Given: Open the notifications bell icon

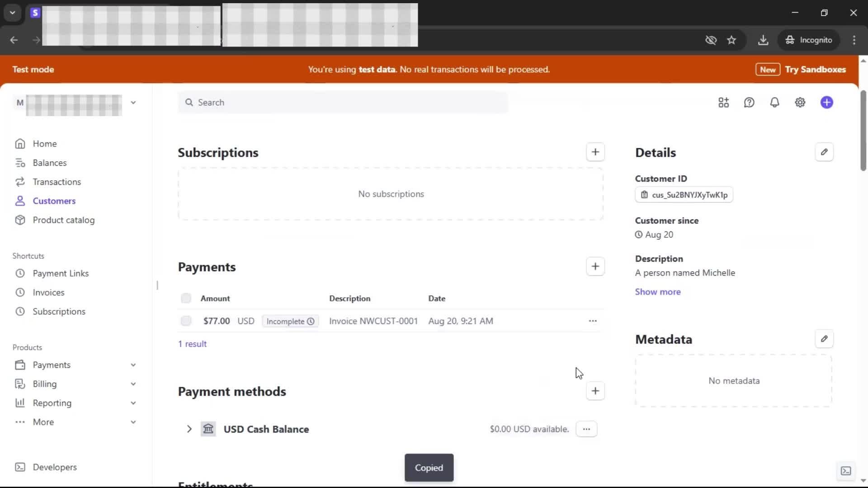Looking at the screenshot, I should coord(774,103).
